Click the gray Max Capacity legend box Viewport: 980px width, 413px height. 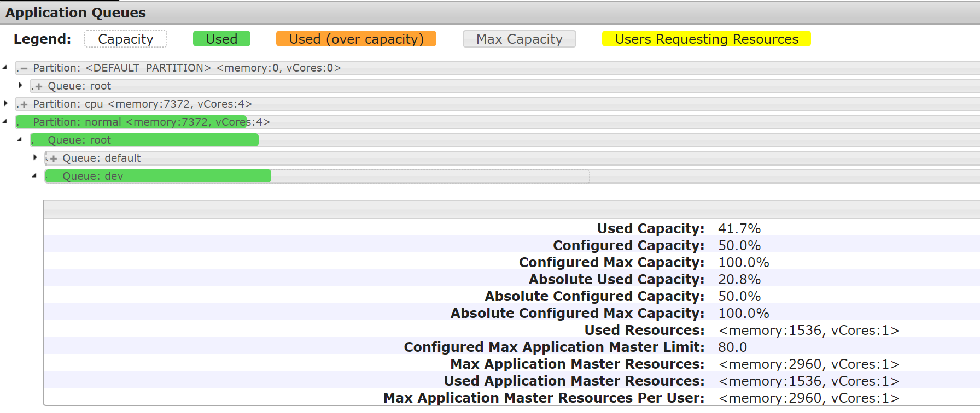point(519,39)
